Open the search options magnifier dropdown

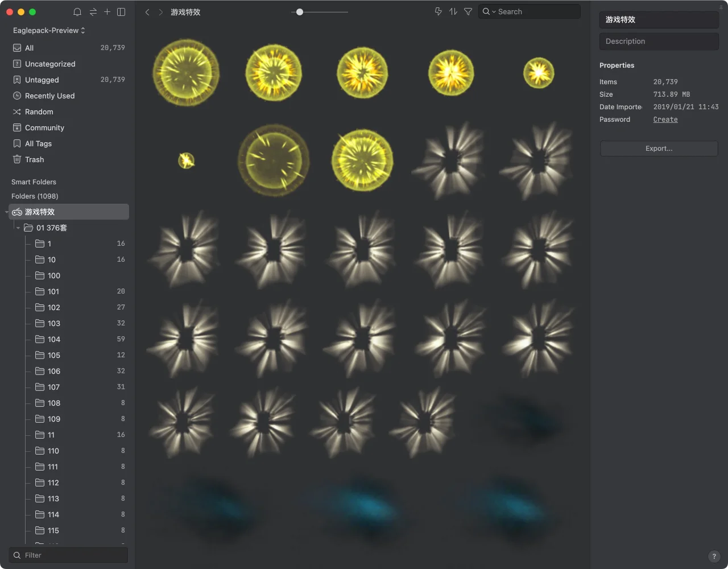click(x=489, y=11)
